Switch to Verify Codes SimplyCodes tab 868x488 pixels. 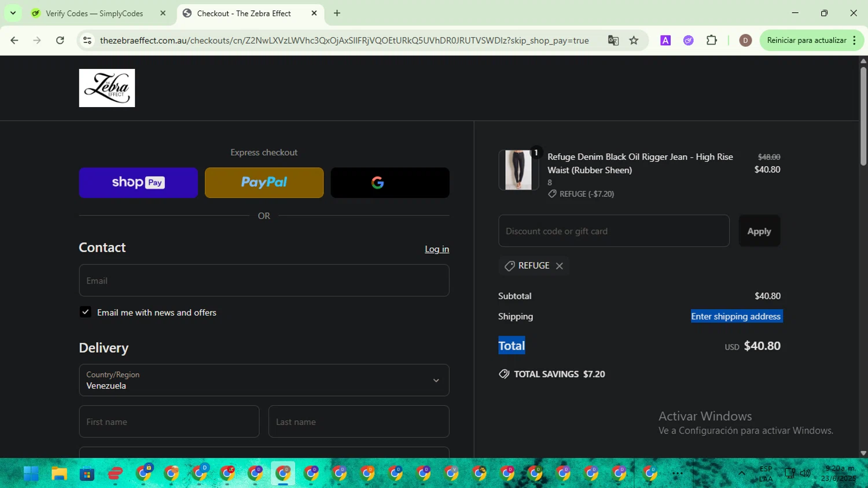(x=100, y=13)
